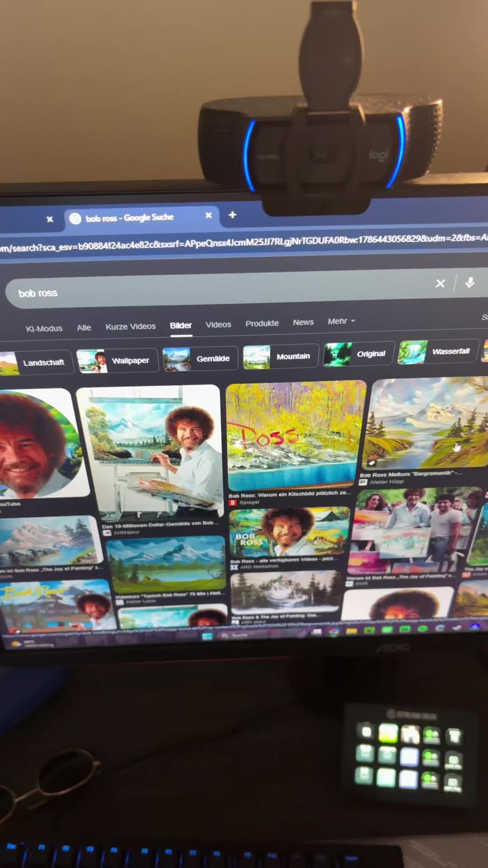The height and width of the screenshot is (868, 488).
Task: Open the BOB ROSS ARD Mediathek thumbnail
Action: click(290, 532)
